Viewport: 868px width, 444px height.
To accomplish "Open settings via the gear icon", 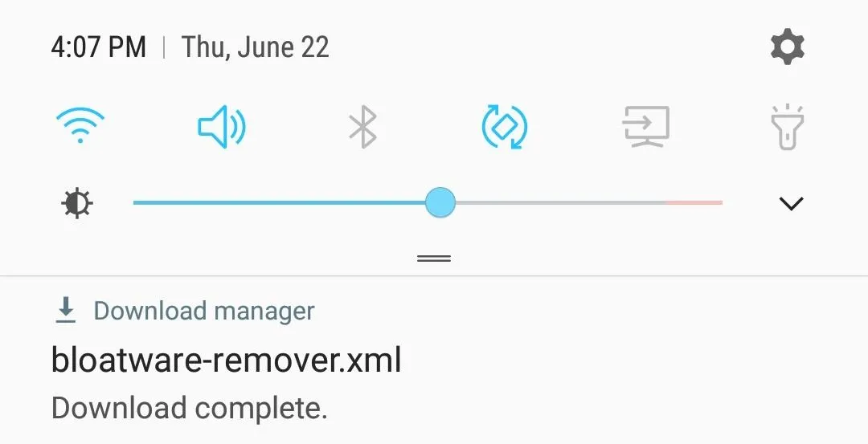I will (787, 47).
